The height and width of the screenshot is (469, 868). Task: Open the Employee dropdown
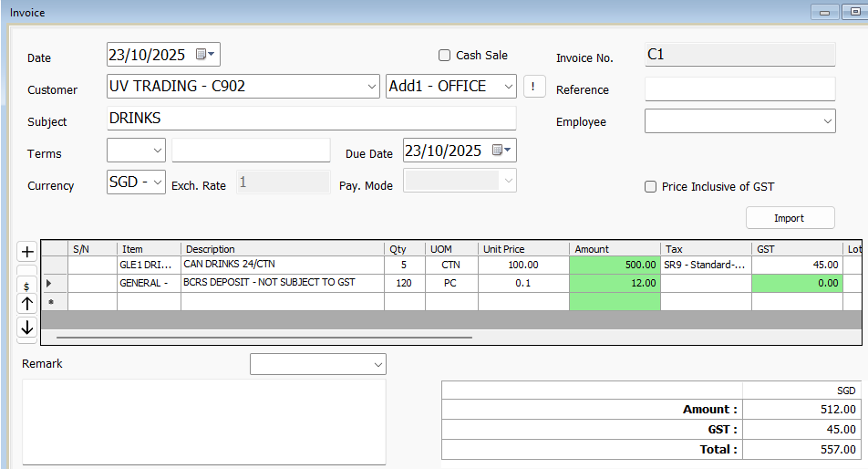point(826,121)
